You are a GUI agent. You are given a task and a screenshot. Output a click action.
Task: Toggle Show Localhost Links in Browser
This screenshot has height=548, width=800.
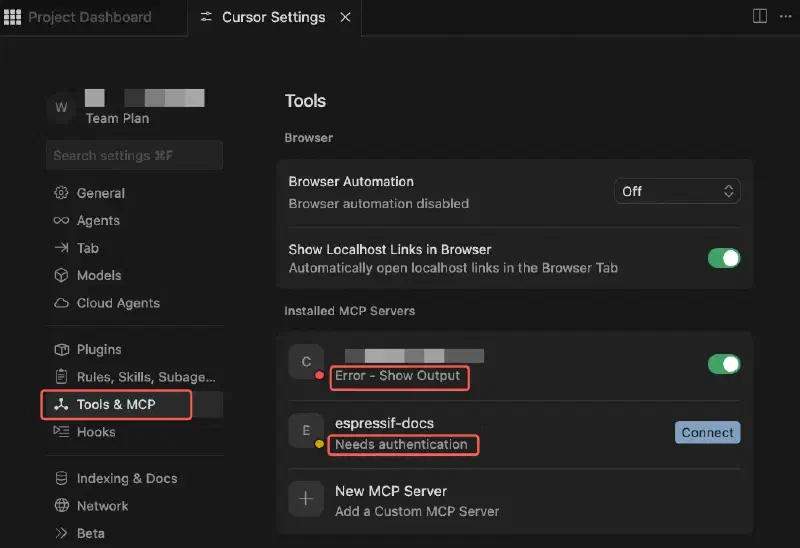(723, 258)
